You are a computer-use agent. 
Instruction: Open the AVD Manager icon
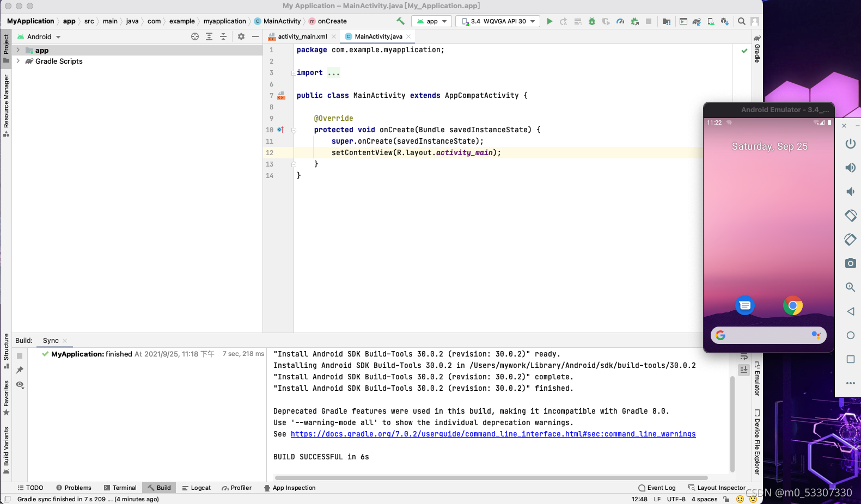click(x=711, y=21)
